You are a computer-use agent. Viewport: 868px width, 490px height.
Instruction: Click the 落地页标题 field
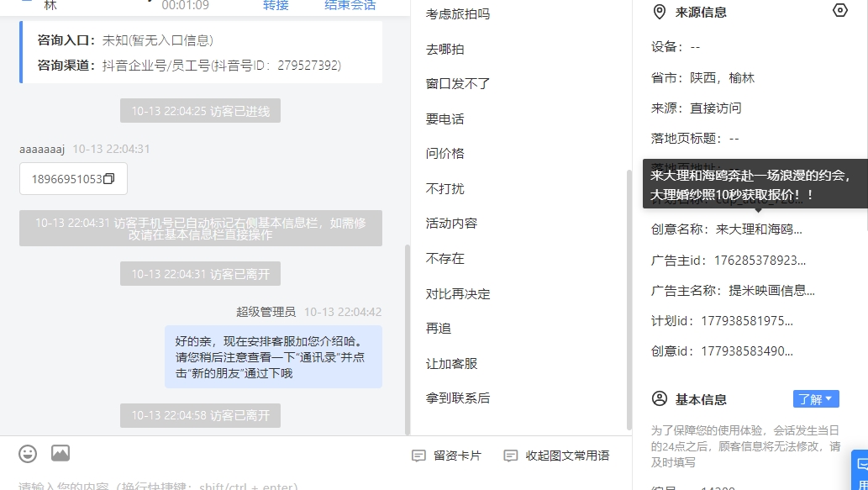tap(695, 139)
